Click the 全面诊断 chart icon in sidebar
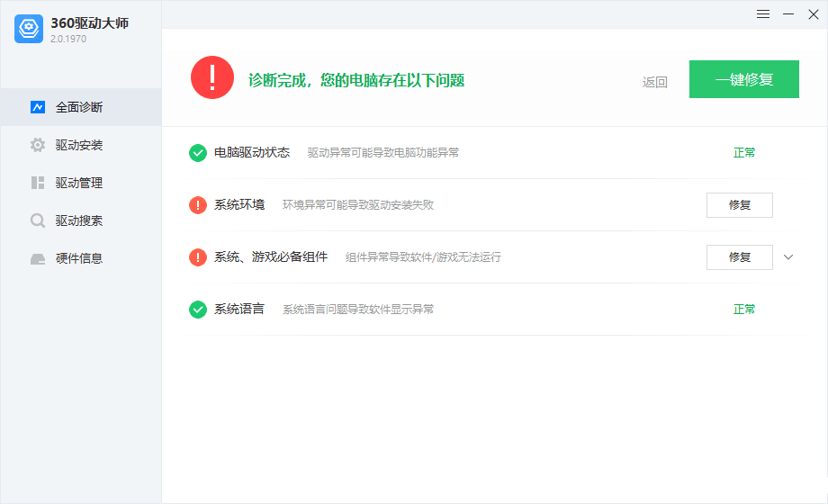The height and width of the screenshot is (504, 828). 38,107
